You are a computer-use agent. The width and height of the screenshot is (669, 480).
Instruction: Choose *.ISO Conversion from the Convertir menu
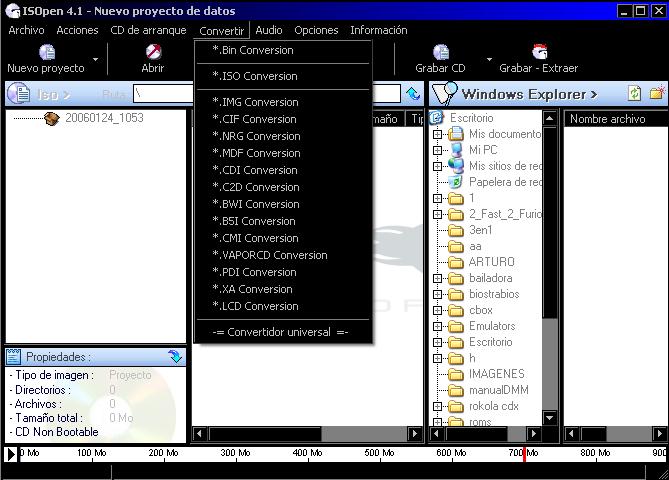coord(255,76)
